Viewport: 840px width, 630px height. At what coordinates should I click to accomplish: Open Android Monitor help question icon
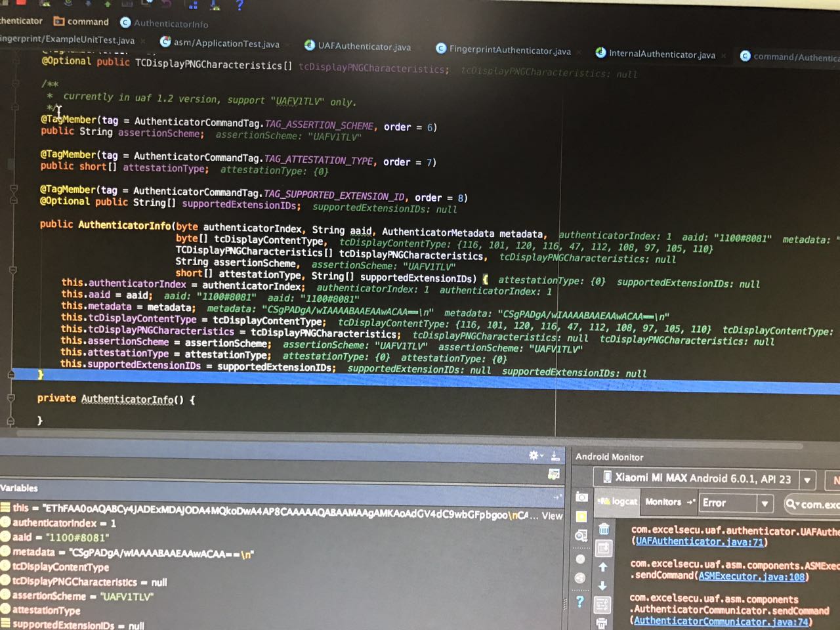579,602
